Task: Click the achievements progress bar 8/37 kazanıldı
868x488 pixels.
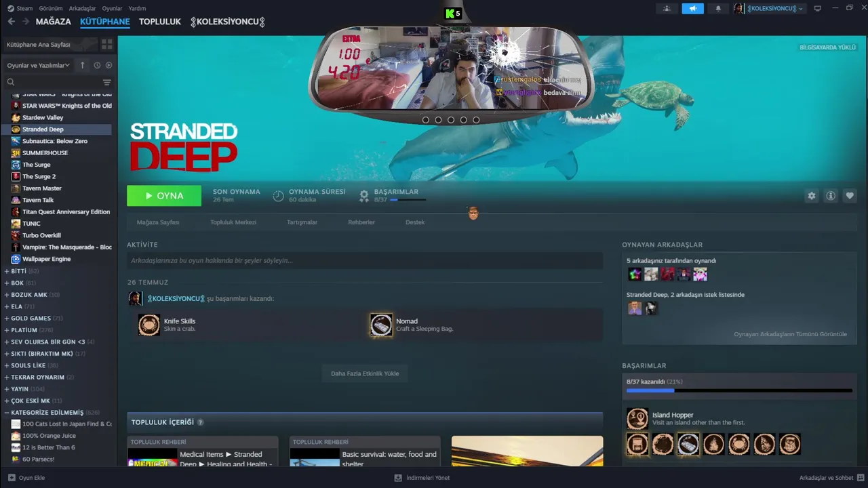Action: coord(739,390)
